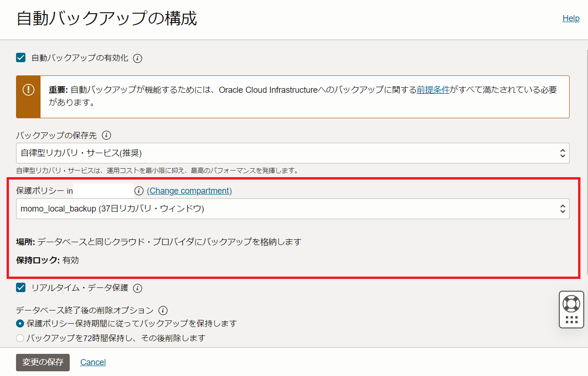
Task: Open the 前提条件 link
Action: (433, 90)
